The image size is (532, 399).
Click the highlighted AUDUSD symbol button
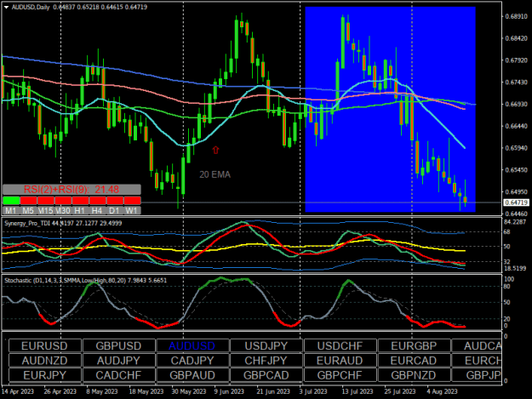click(x=192, y=345)
